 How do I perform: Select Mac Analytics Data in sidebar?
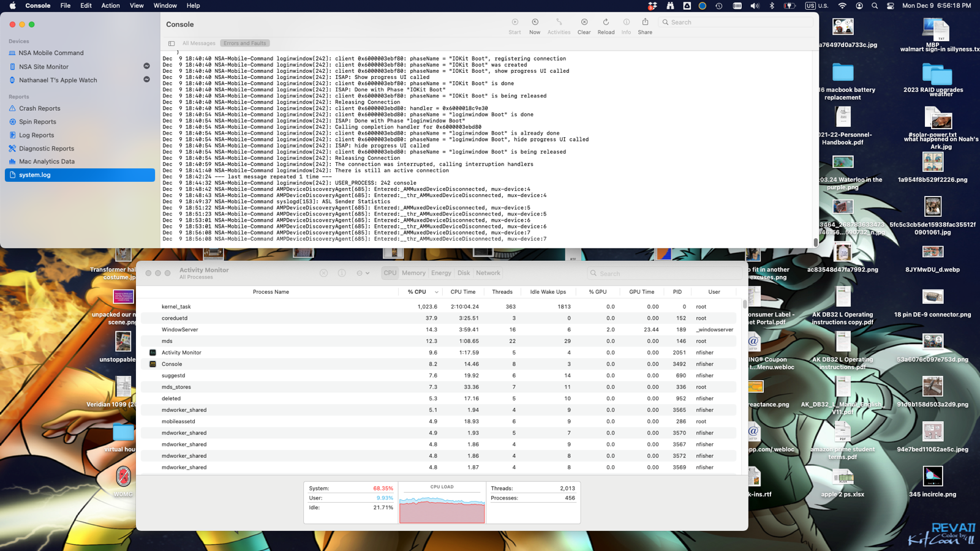(47, 162)
